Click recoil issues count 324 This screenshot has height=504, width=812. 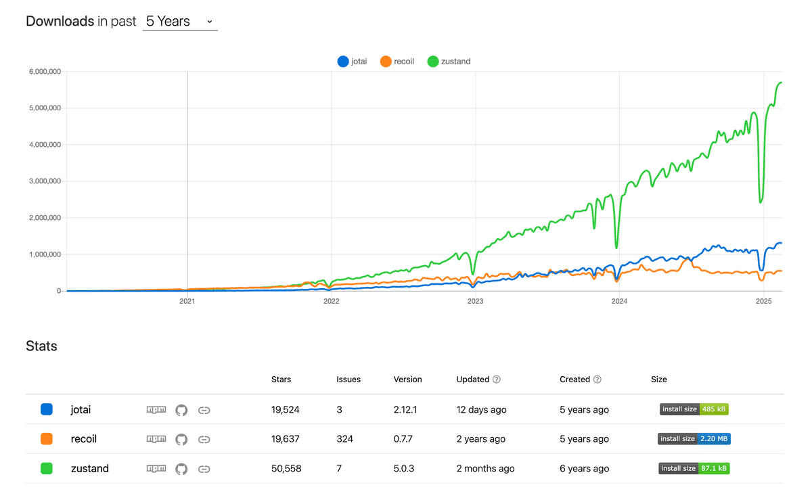click(x=344, y=439)
